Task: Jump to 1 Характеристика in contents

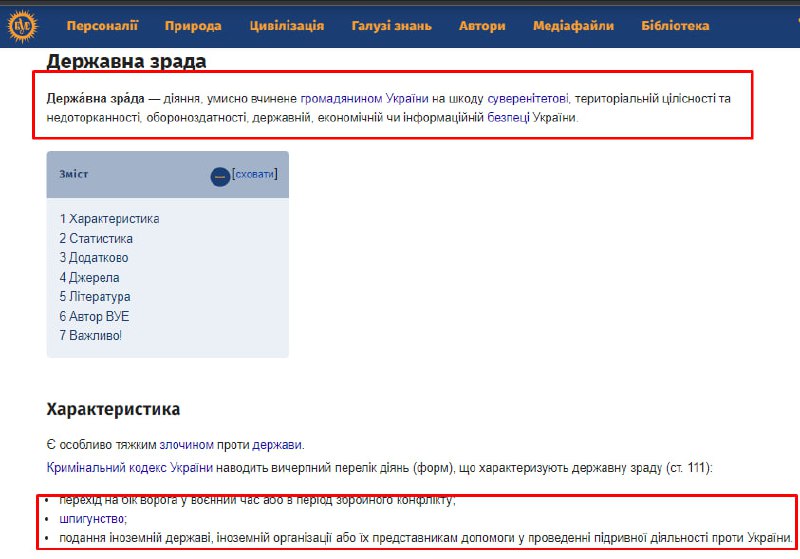Action: point(109,219)
